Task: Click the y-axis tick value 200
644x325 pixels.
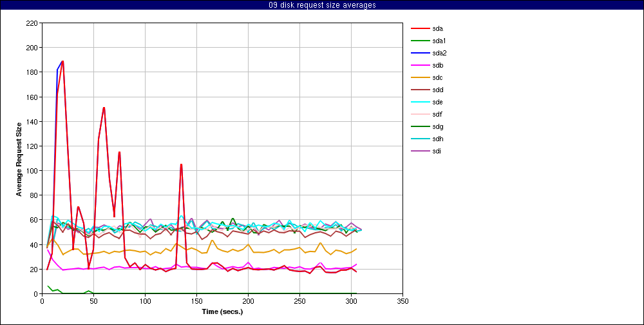Action: coord(32,48)
